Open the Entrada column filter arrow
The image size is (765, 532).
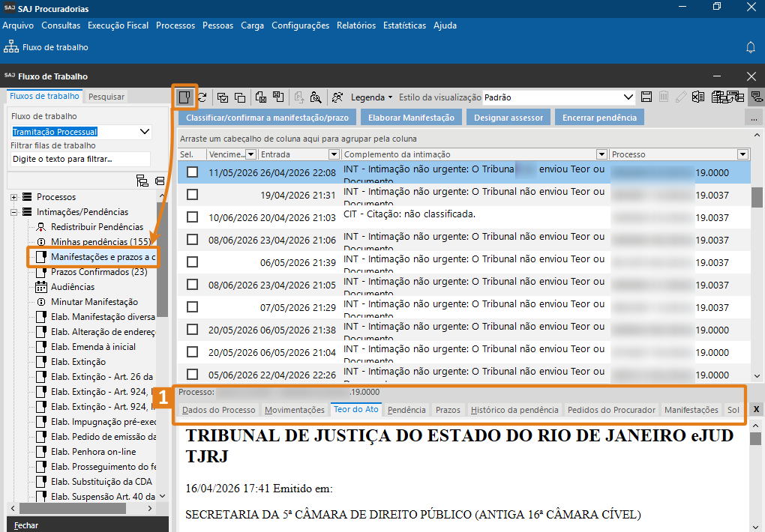pos(334,154)
